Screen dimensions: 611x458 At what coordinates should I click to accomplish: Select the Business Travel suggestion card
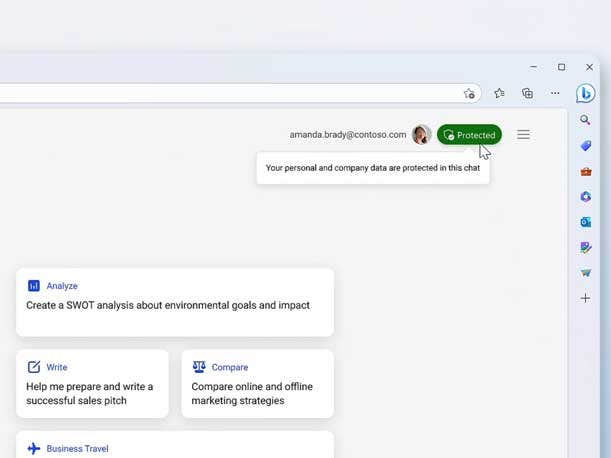[x=175, y=446]
